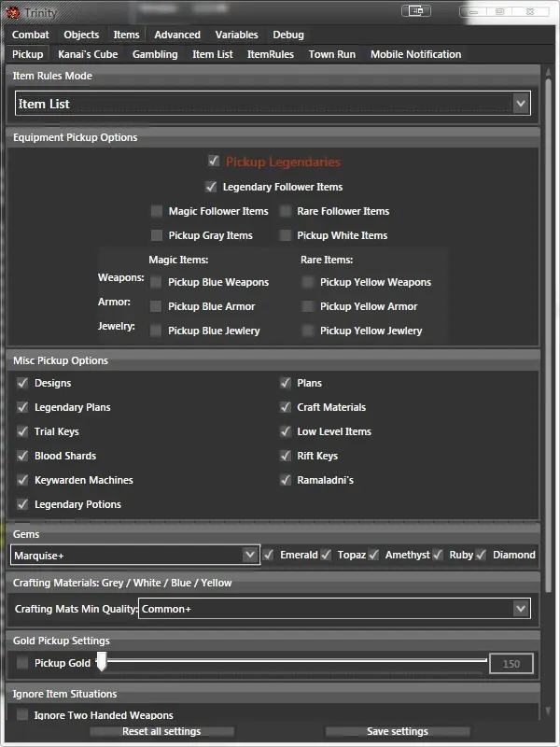
Task: Uncheck the Emerald gem checkbox
Action: [x=268, y=555]
